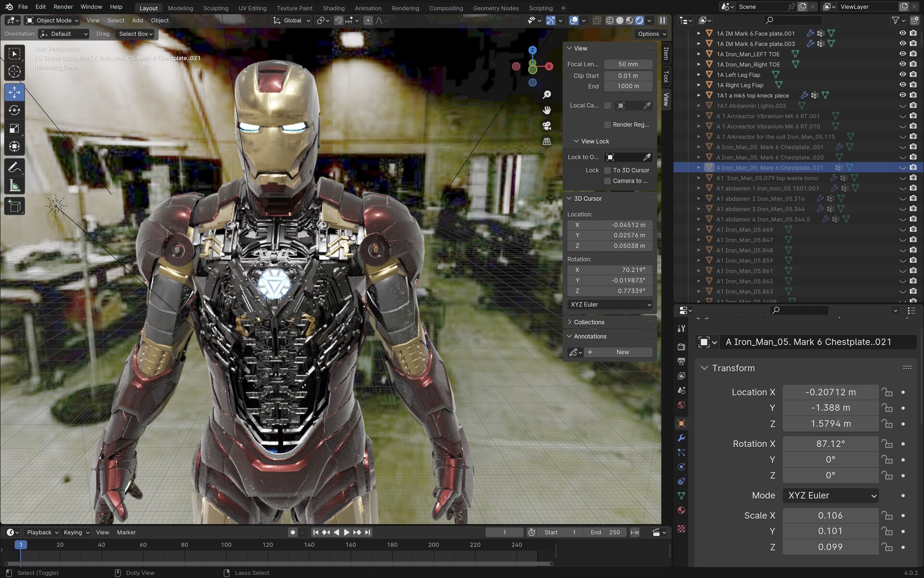Pick the Annotate pencil tool
924x578 pixels.
coord(14,168)
